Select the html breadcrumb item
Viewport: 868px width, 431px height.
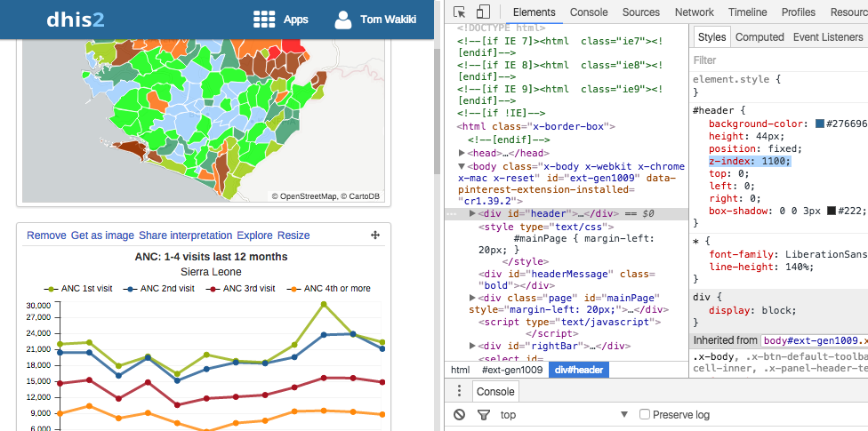[x=460, y=371]
